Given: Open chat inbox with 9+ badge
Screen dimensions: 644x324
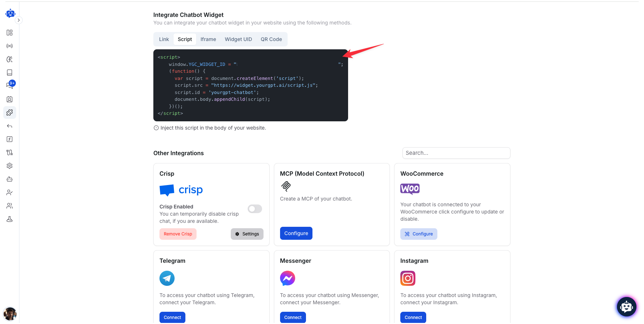Looking at the screenshot, I should pos(10,85).
